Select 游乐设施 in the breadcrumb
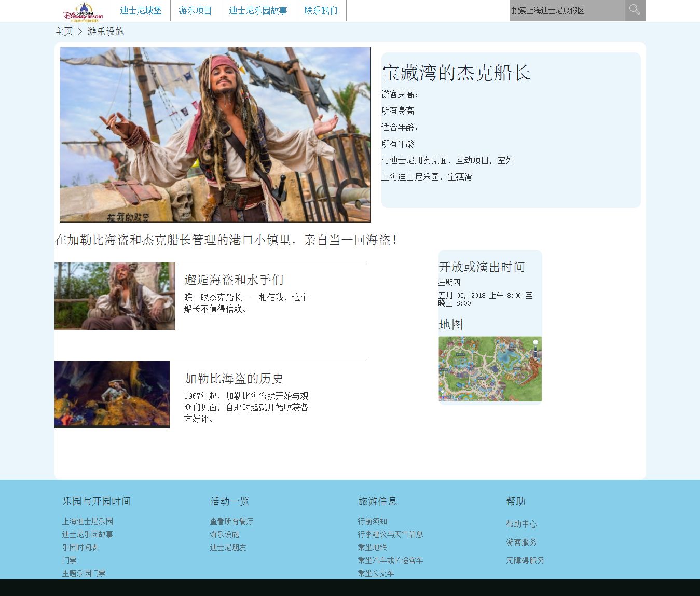Screen dimensions: 700x596 [106, 32]
